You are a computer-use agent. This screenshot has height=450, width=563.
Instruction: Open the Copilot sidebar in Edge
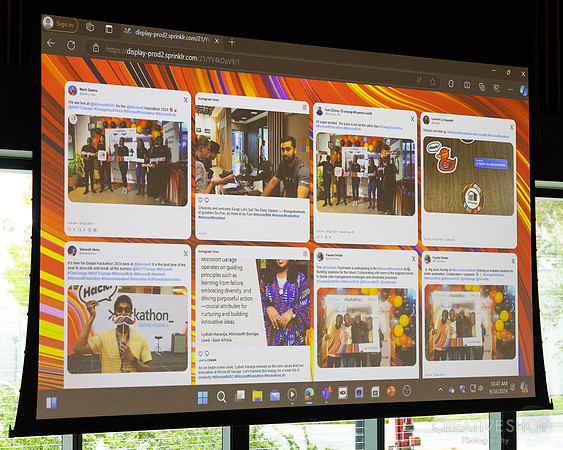click(524, 91)
